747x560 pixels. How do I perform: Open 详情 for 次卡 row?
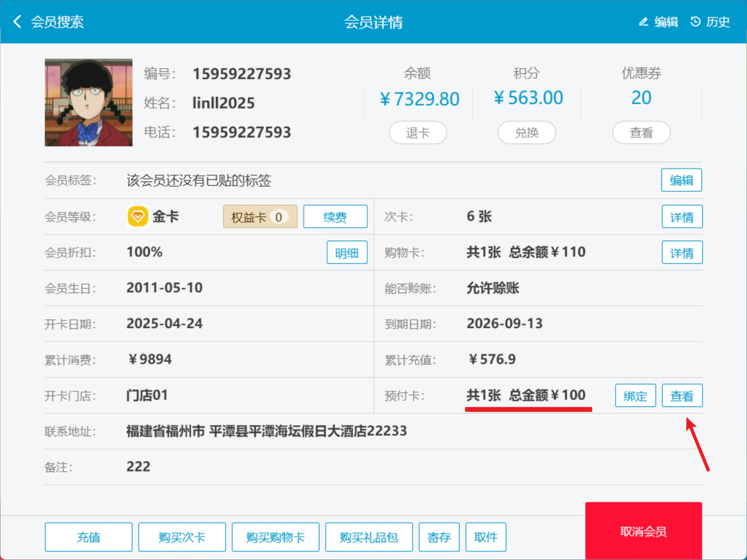point(682,217)
